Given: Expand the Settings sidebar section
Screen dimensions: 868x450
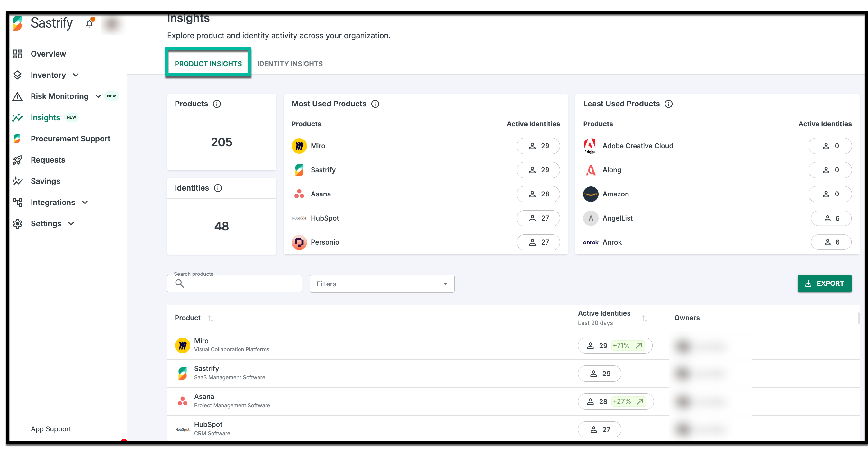Looking at the screenshot, I should click(71, 224).
